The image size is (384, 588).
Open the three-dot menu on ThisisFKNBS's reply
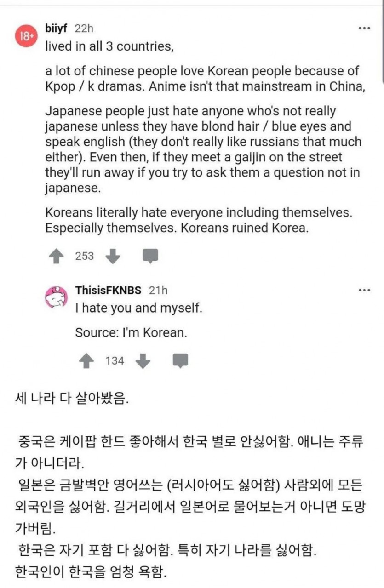(x=364, y=290)
